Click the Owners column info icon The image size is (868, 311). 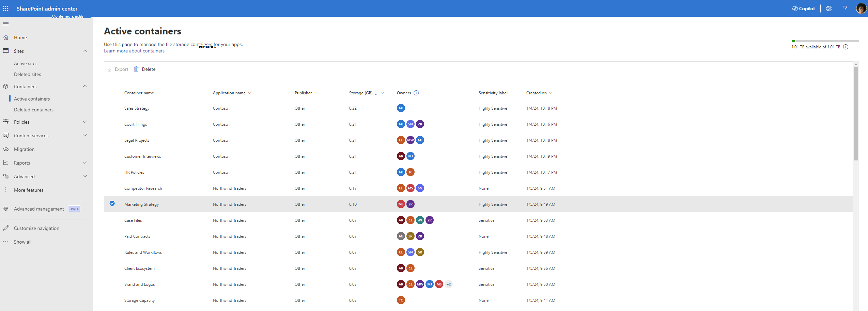[416, 93]
